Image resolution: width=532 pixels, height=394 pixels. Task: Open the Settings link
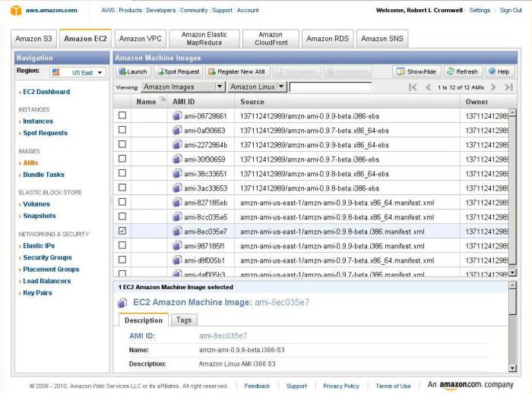pyautogui.click(x=480, y=10)
